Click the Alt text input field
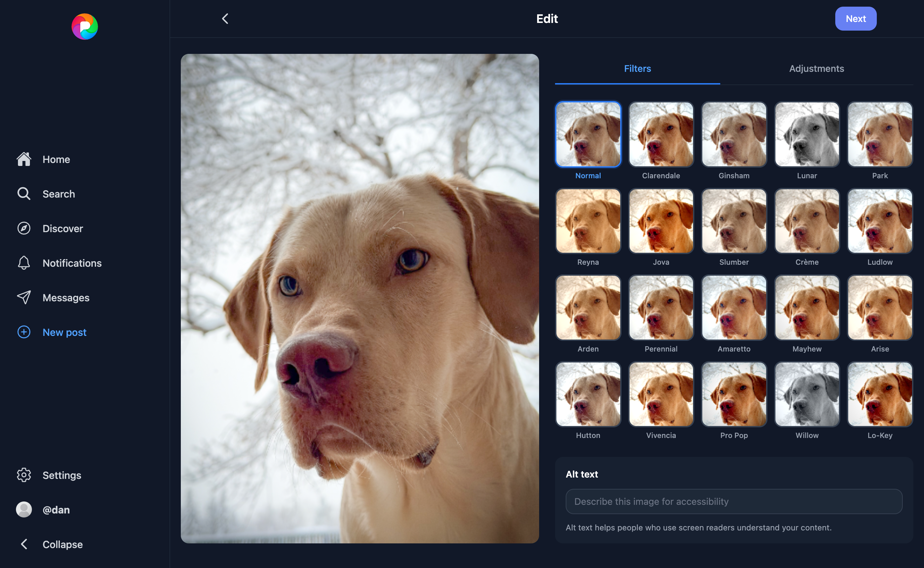Viewport: 924px width, 568px height. pos(734,501)
